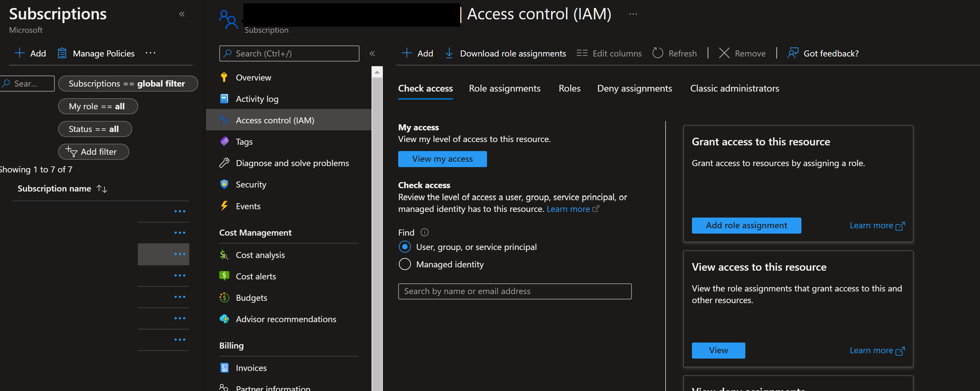
Task: Expand the Status == all filter
Action: (x=93, y=128)
